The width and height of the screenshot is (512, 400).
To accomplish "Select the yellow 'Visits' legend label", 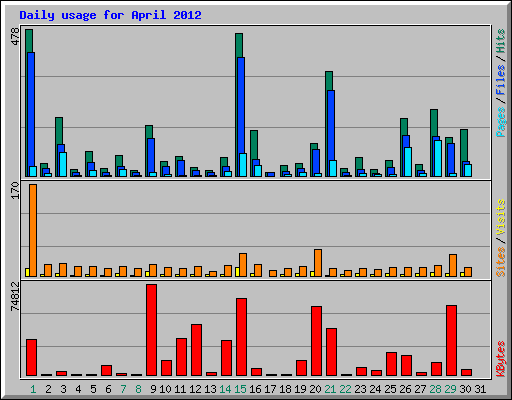I will (x=500, y=218).
